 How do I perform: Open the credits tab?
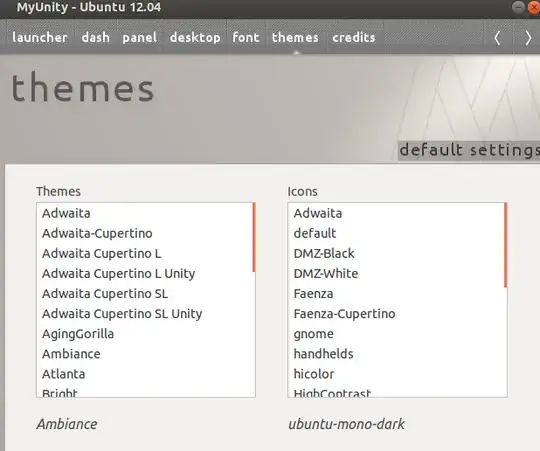(354, 37)
